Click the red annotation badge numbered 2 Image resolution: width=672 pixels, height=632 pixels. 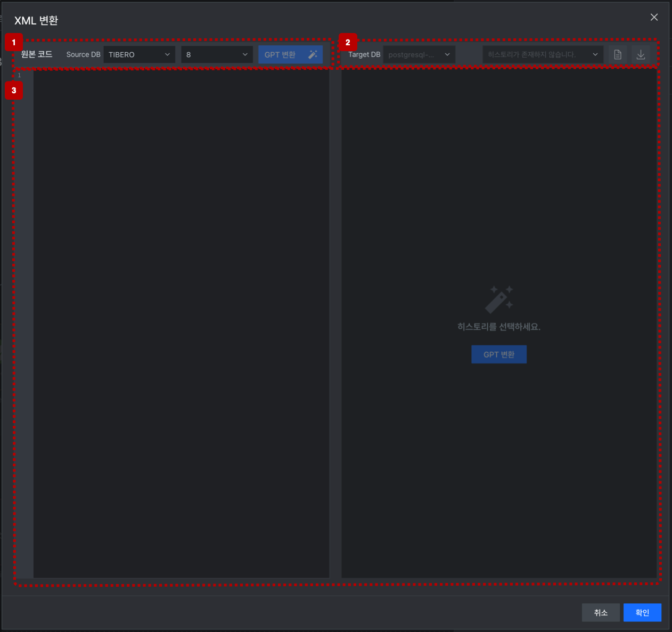click(348, 42)
